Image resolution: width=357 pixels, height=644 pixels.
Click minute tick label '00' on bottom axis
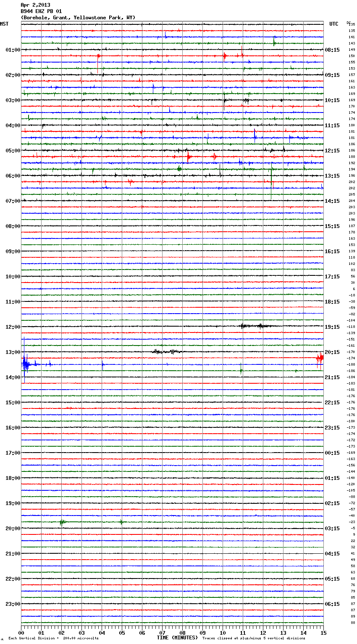pyautogui.click(x=21, y=633)
